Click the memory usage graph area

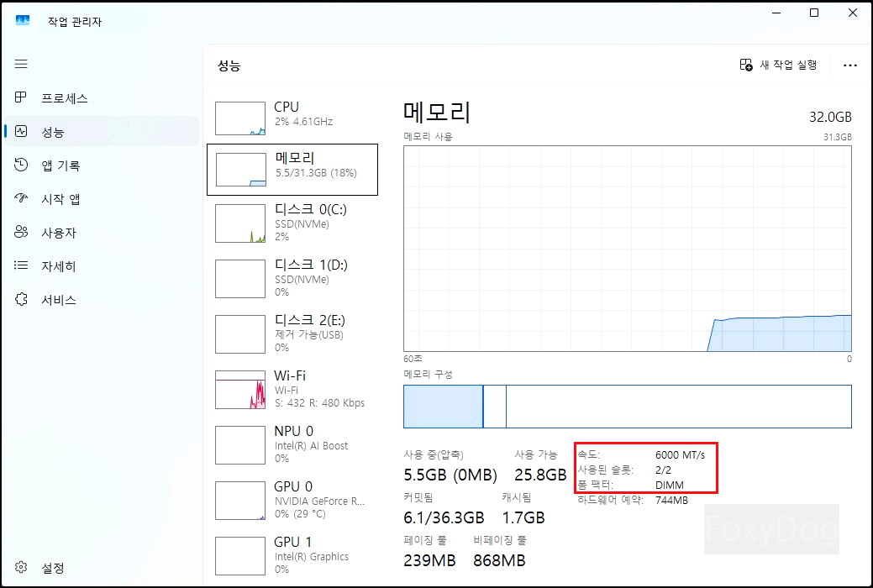point(628,249)
